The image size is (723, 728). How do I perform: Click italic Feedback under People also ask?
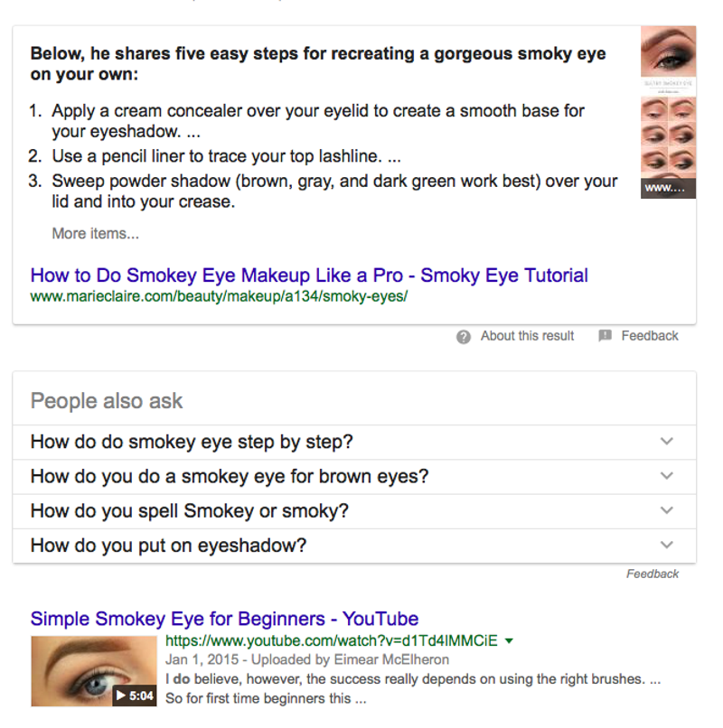[653, 574]
